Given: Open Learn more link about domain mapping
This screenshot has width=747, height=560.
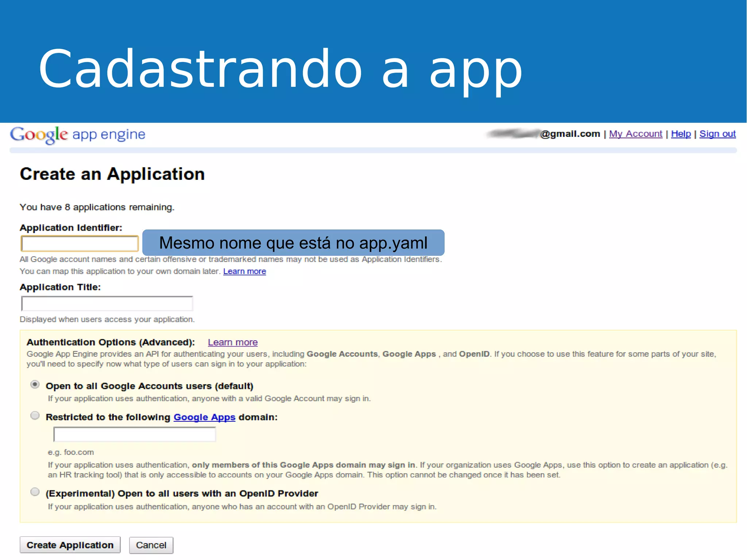Looking at the screenshot, I should (x=244, y=271).
